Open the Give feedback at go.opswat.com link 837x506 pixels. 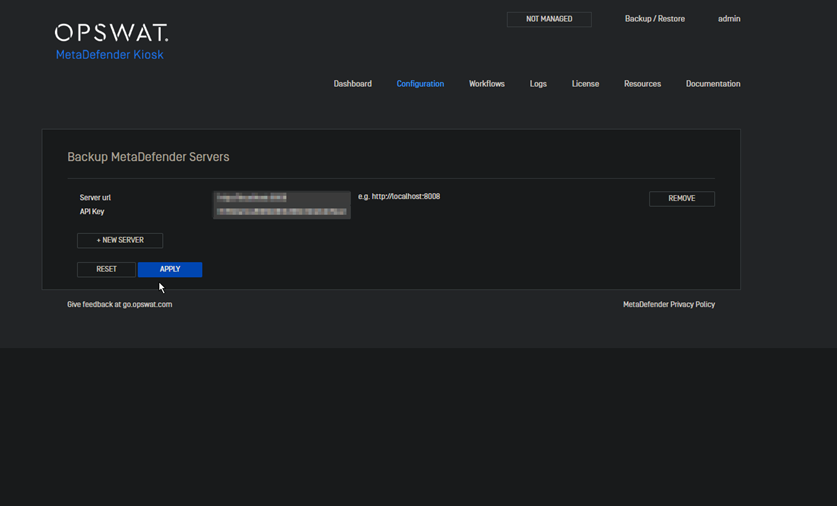click(x=120, y=304)
